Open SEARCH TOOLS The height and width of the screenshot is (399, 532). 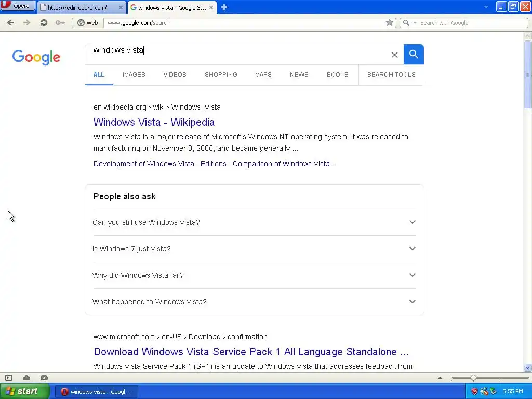[x=391, y=75]
